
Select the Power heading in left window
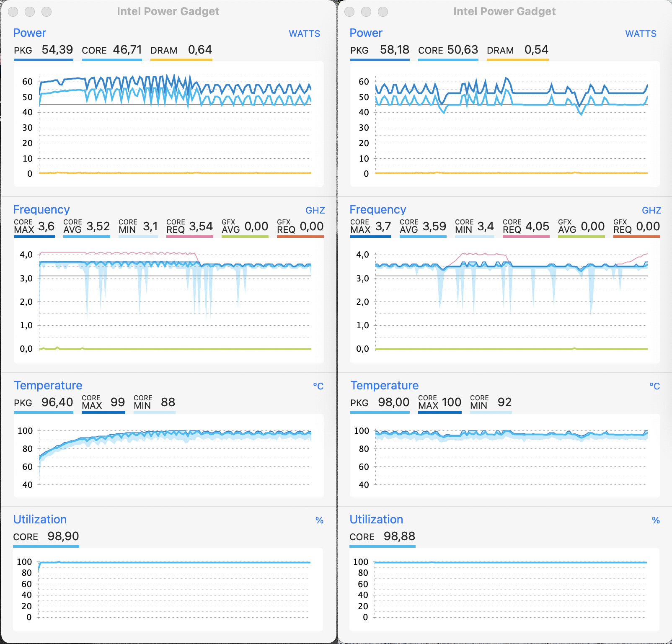[29, 33]
